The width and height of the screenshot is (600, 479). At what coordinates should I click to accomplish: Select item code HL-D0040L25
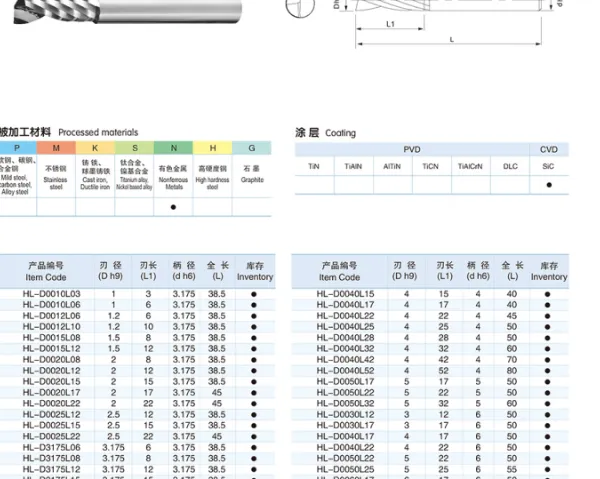346,327
